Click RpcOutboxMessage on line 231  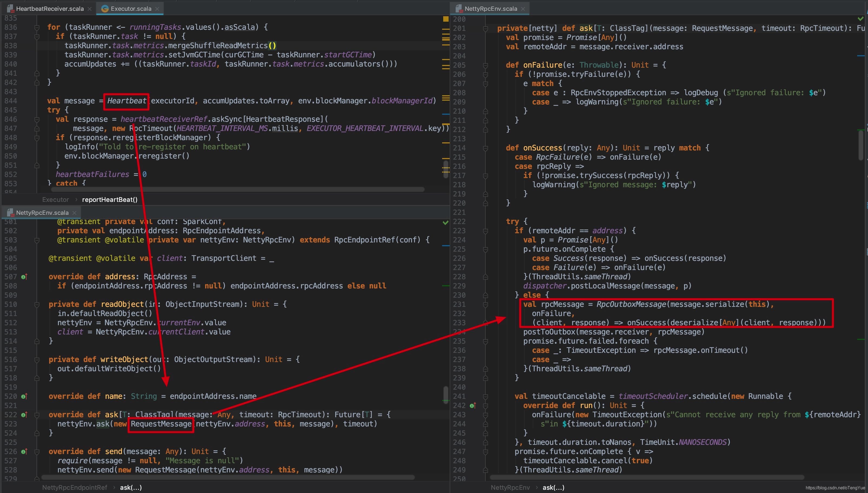(631, 304)
